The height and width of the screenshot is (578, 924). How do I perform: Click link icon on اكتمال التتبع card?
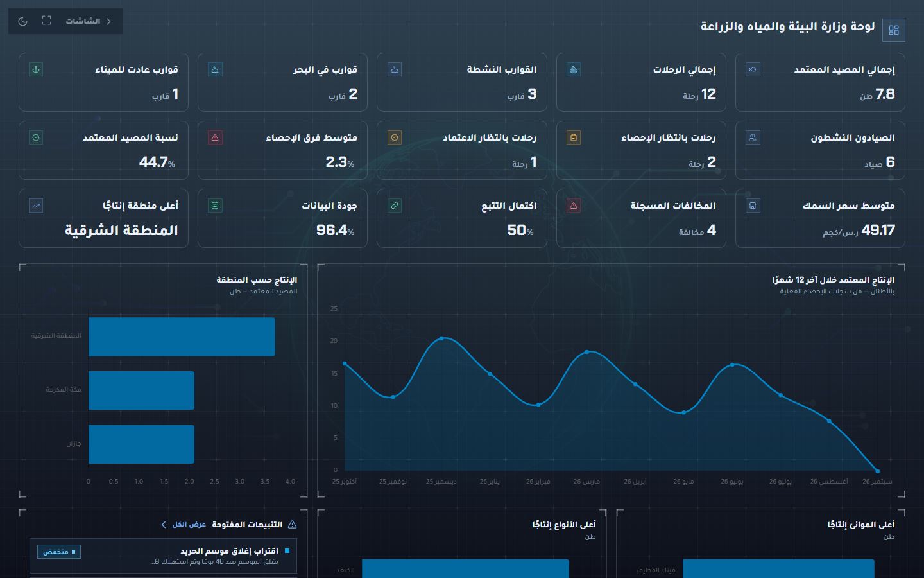[x=395, y=206]
